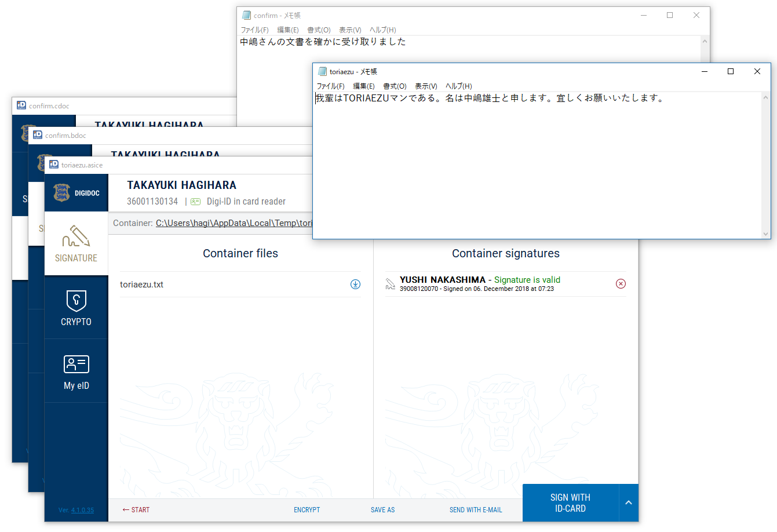Click SEND WITH E-MAIL button
The width and height of the screenshot is (777, 532).
(476, 510)
